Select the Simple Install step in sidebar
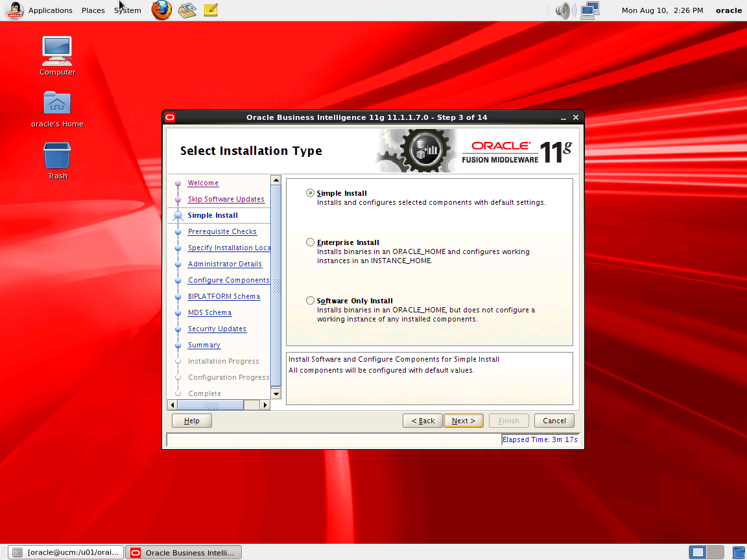The height and width of the screenshot is (560, 747). coord(213,215)
